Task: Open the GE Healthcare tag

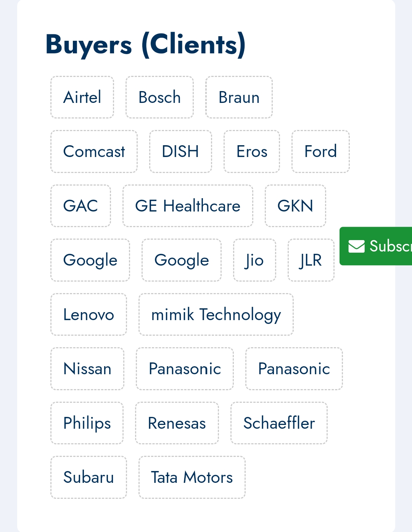Action: (x=188, y=206)
